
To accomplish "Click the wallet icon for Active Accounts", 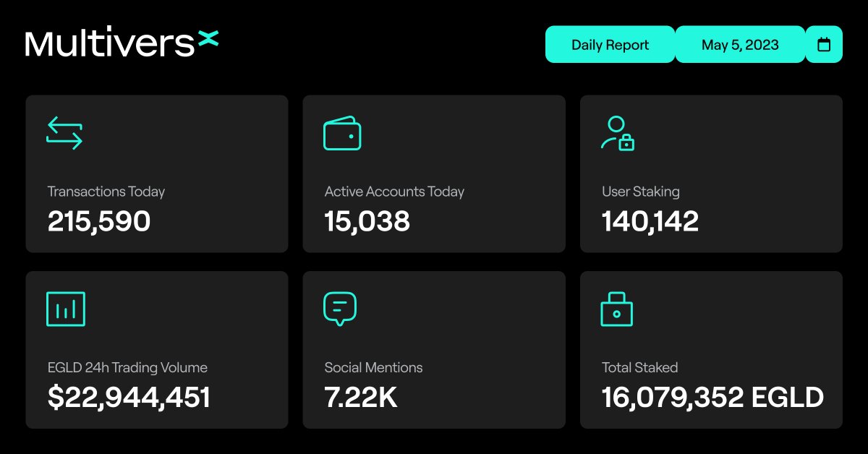I will coord(342,134).
